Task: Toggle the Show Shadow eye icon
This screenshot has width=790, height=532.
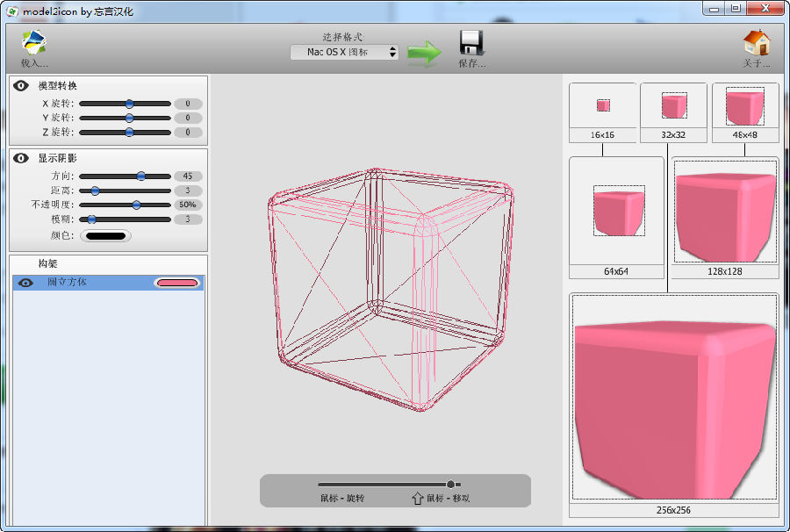Action: tap(22, 159)
